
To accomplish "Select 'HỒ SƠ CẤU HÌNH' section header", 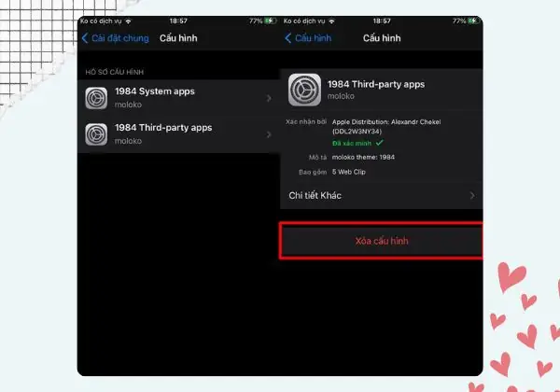I will click(114, 72).
